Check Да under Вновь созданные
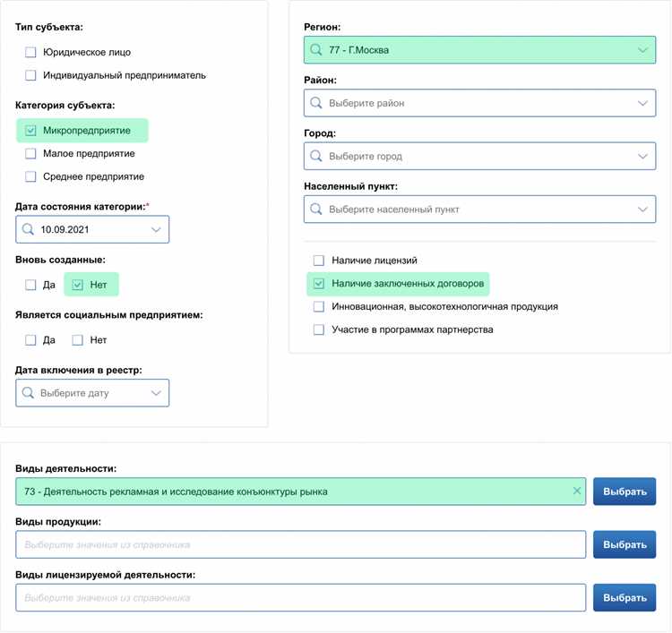The image size is (672, 633). coord(30,285)
